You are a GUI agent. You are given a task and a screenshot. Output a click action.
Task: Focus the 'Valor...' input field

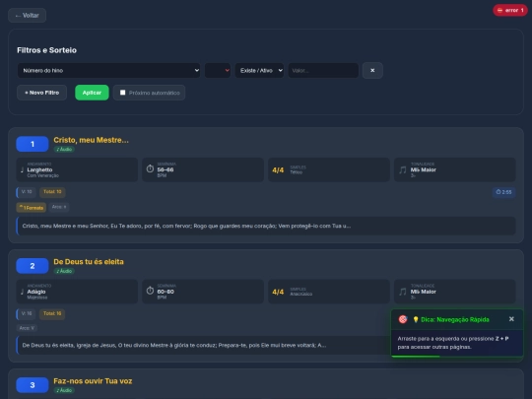tap(323, 71)
